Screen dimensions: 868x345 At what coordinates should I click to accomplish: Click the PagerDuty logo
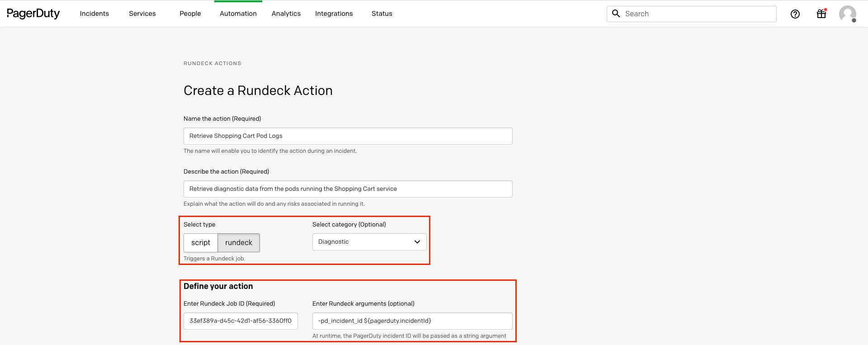point(33,14)
